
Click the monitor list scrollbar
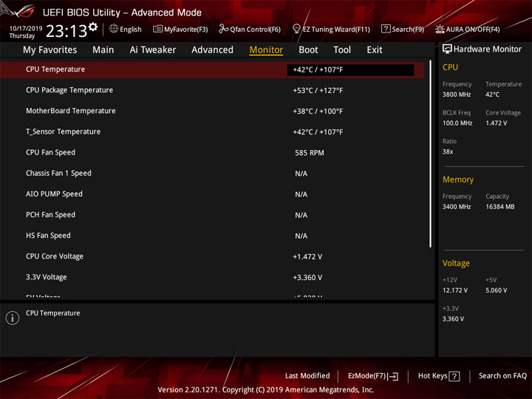click(430, 154)
